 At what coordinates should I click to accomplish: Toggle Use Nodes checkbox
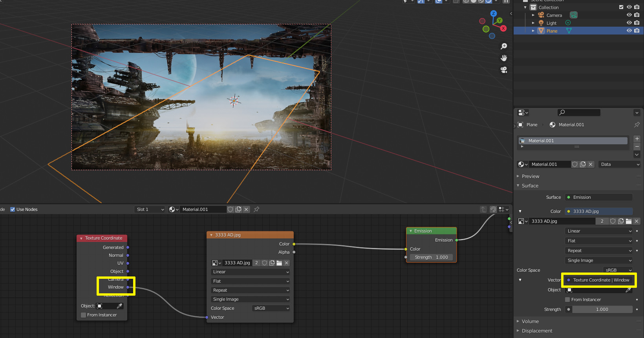tap(13, 209)
